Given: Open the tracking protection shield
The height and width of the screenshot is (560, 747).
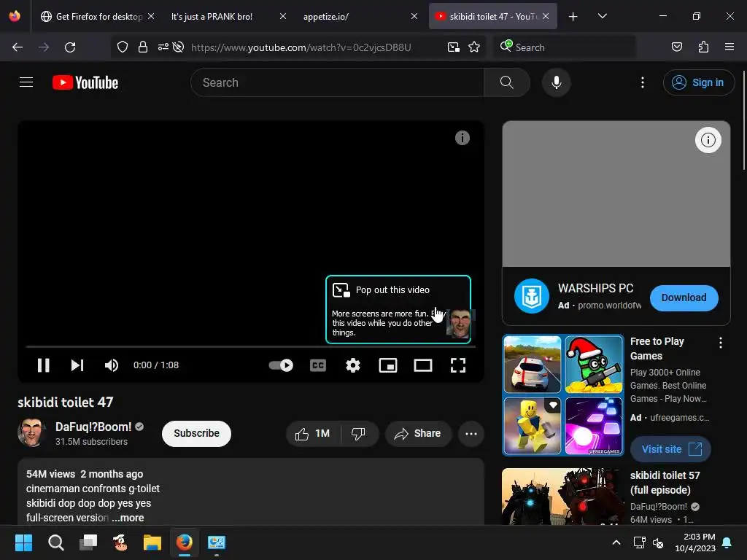Looking at the screenshot, I should pos(123,47).
